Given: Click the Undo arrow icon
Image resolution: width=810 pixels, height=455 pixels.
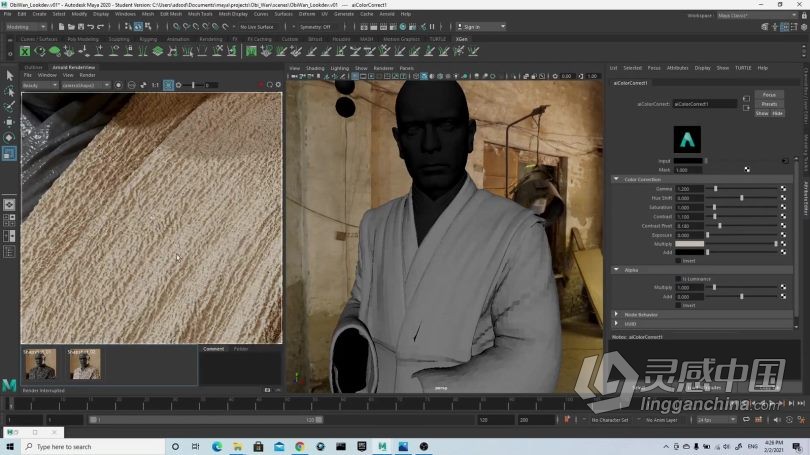Looking at the screenshot, I should [x=91, y=27].
